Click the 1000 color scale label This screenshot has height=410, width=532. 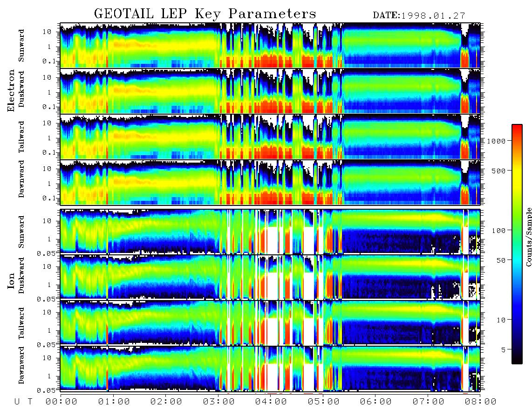click(496, 141)
